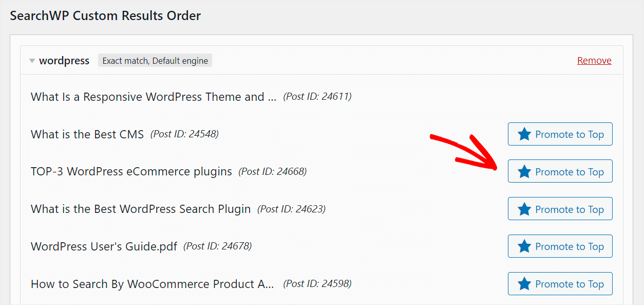Collapse the wordpress query triangle
Viewport: 644px width, 305px height.
point(32,61)
